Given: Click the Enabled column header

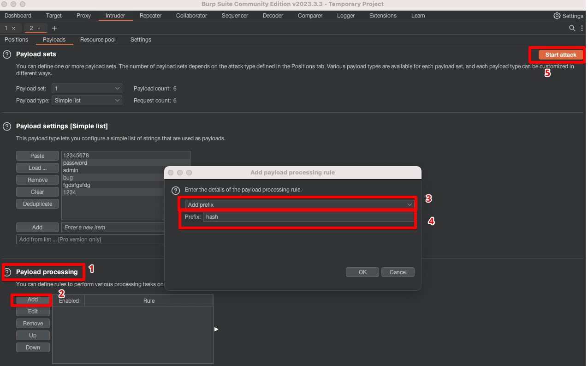Looking at the screenshot, I should [x=69, y=301].
